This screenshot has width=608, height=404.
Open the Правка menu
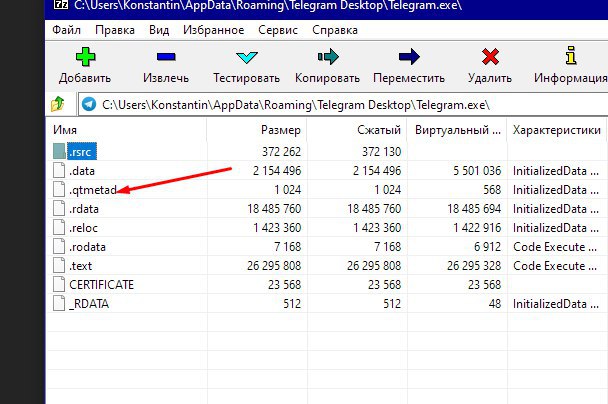[x=115, y=30]
